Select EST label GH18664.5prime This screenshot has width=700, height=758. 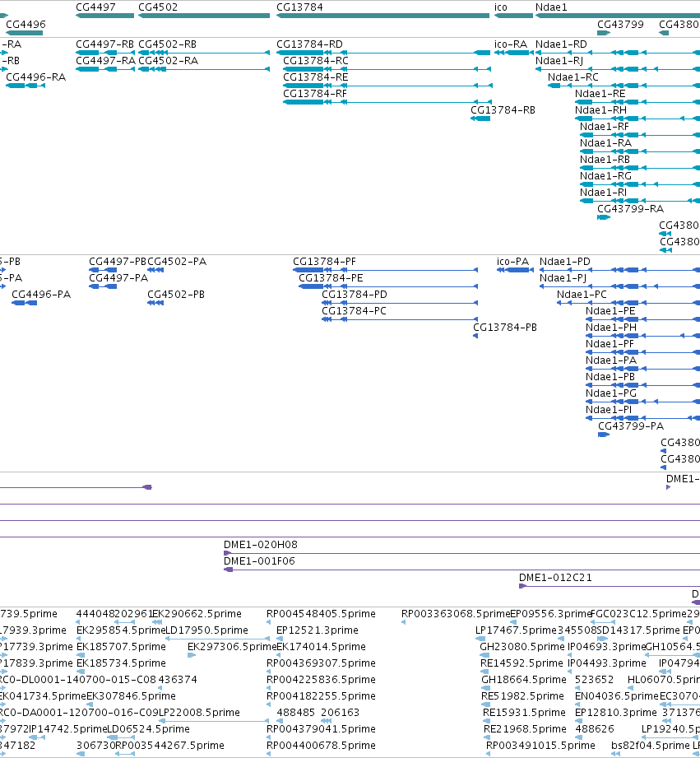click(x=524, y=680)
